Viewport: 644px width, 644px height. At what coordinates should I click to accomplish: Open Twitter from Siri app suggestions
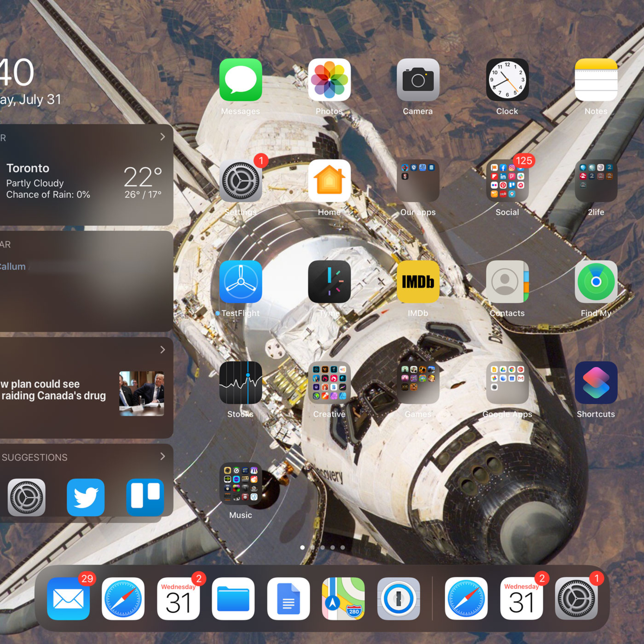[x=86, y=497]
